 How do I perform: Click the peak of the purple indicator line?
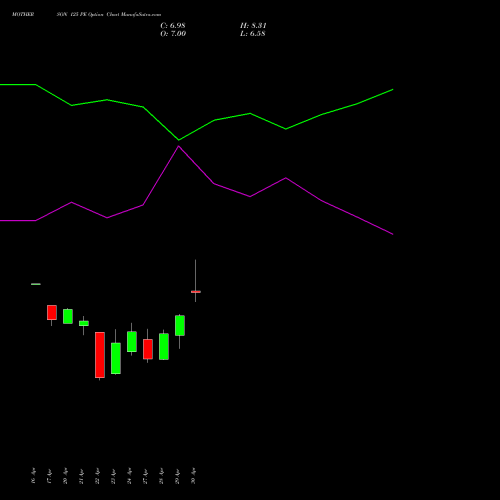click(179, 146)
